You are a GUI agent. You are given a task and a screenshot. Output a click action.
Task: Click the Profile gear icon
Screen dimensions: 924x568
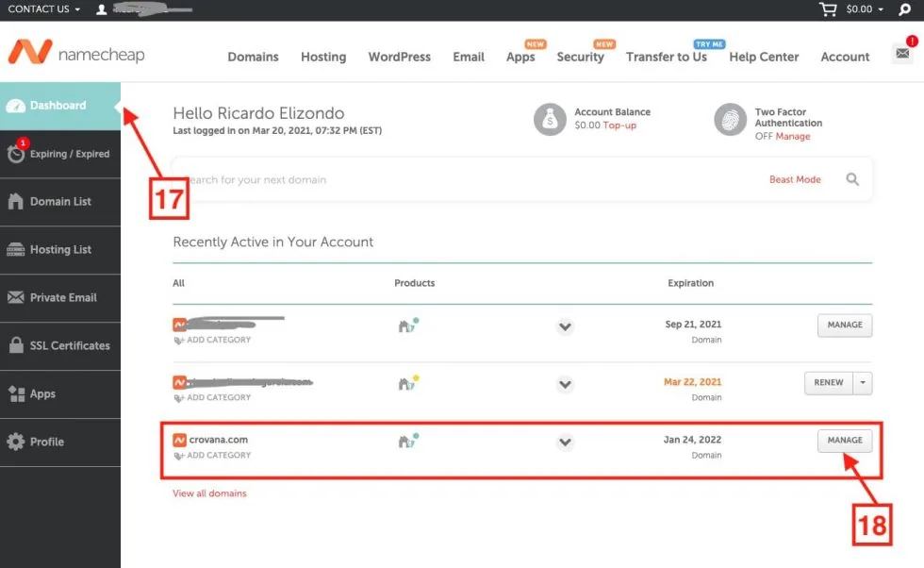(16, 442)
